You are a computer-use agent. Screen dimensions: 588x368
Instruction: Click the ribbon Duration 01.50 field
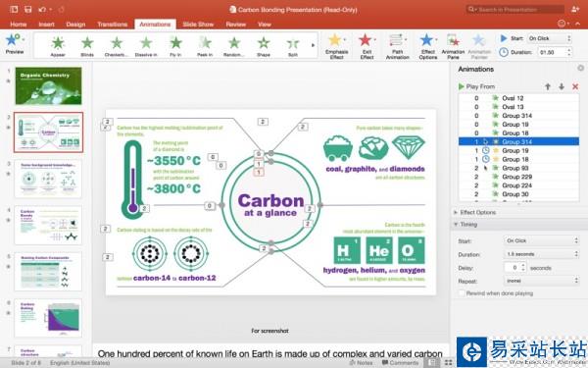coord(551,52)
